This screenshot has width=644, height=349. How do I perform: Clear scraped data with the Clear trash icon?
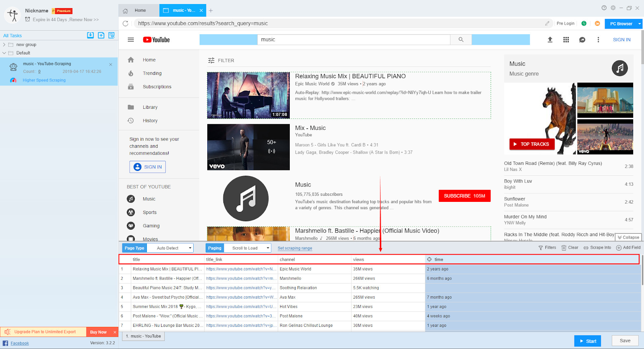[x=564, y=248]
